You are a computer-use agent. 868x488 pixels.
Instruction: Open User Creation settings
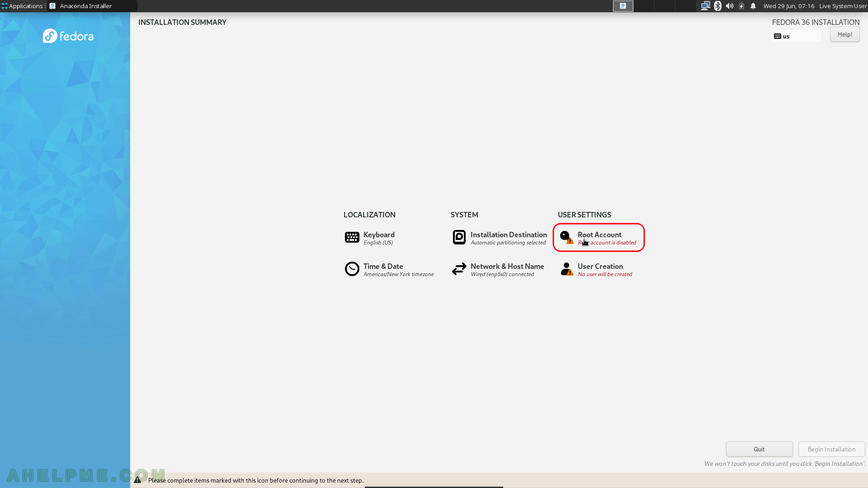pos(596,269)
